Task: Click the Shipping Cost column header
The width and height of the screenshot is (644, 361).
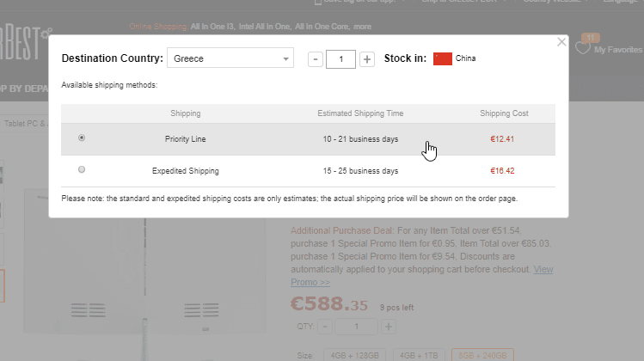Action: (x=504, y=113)
